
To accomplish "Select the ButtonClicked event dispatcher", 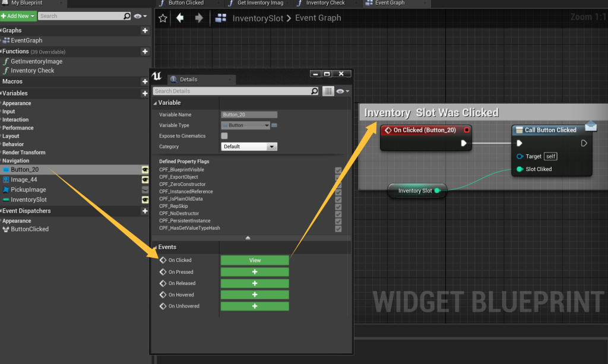I will point(30,229).
